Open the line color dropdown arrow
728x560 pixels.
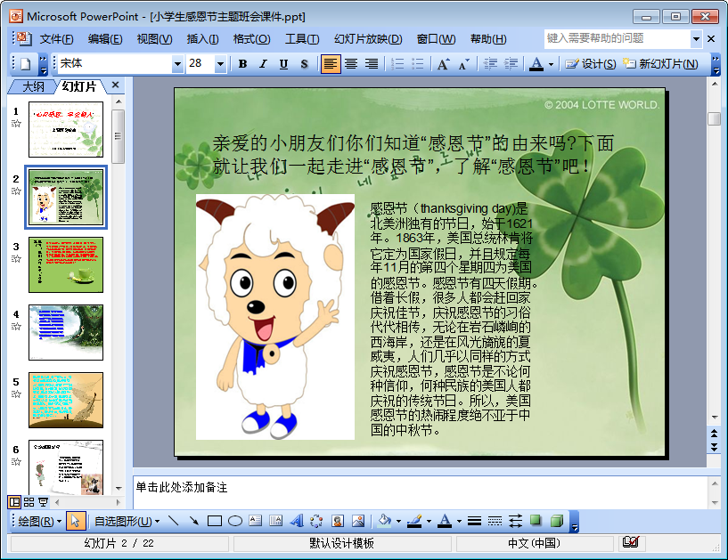click(x=429, y=521)
